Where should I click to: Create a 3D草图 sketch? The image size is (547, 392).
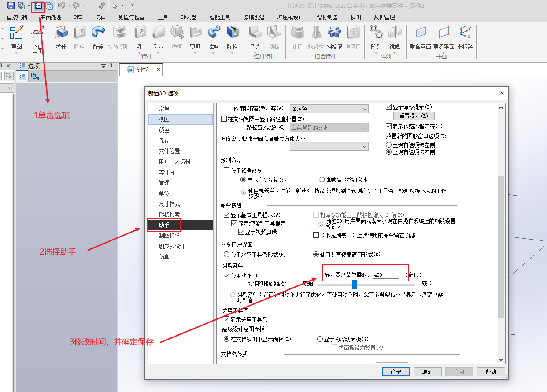pyautogui.click(x=38, y=39)
